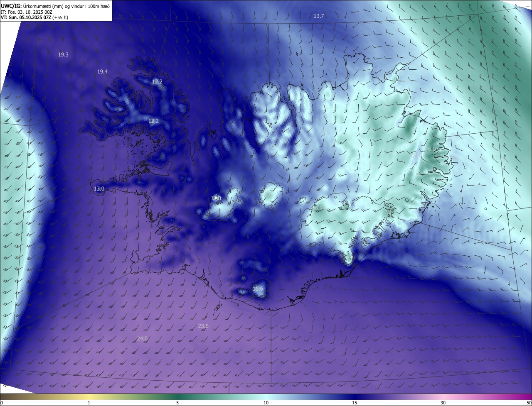Click the VT: Sun. 05.10.2025 07Z line

[34, 17]
